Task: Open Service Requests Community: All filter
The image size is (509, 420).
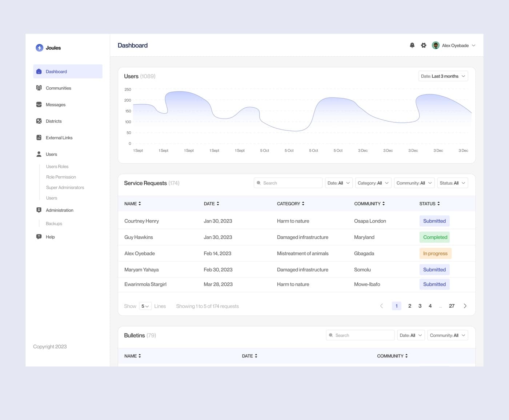Action: [414, 183]
